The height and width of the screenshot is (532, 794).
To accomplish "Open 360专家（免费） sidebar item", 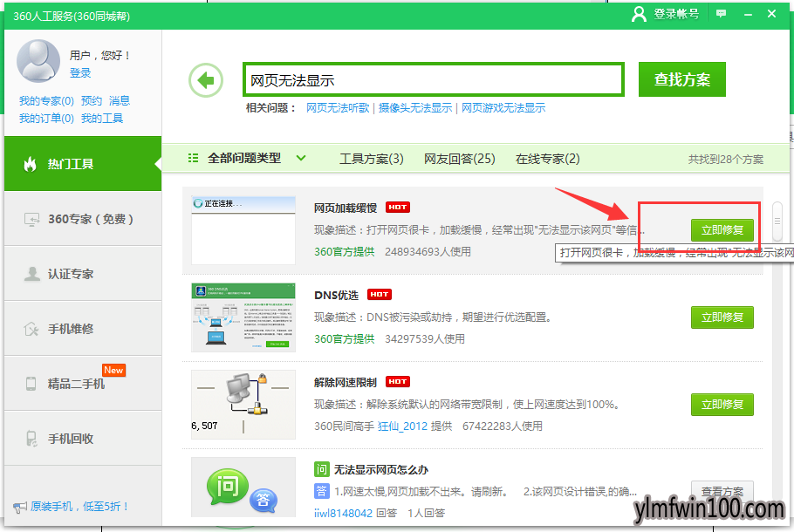I will [83, 219].
